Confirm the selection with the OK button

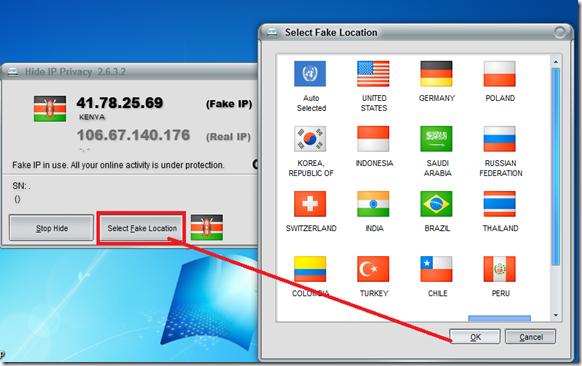(475, 337)
